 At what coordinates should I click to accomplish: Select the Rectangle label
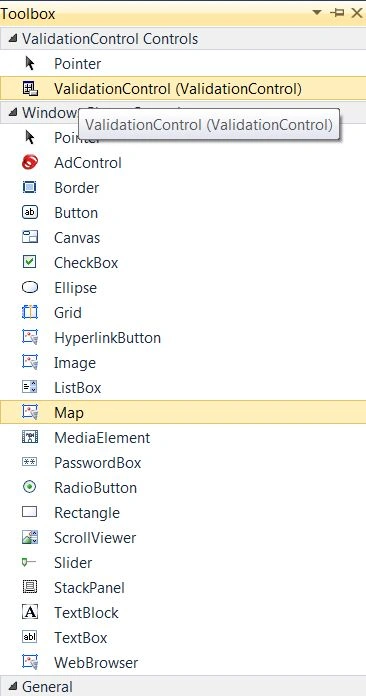(x=87, y=513)
